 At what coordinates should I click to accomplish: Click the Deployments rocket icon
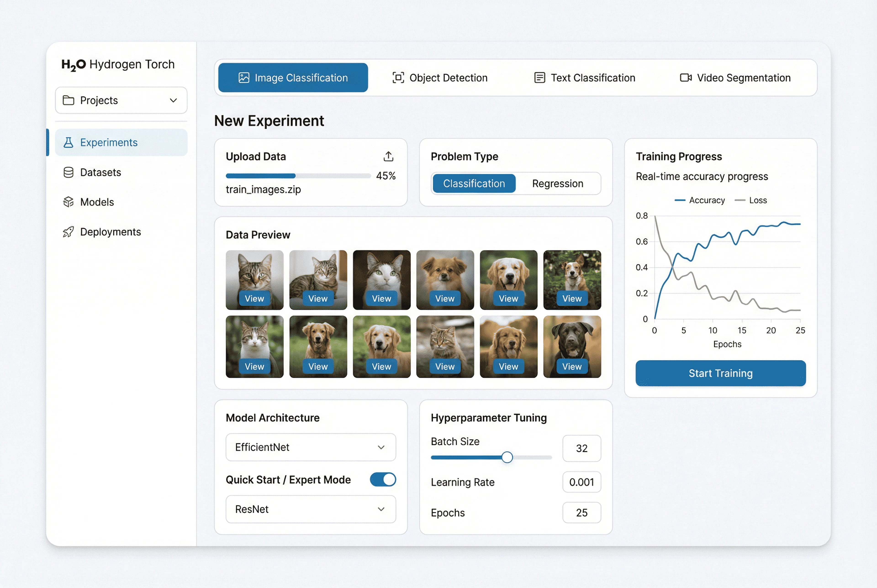pyautogui.click(x=68, y=232)
